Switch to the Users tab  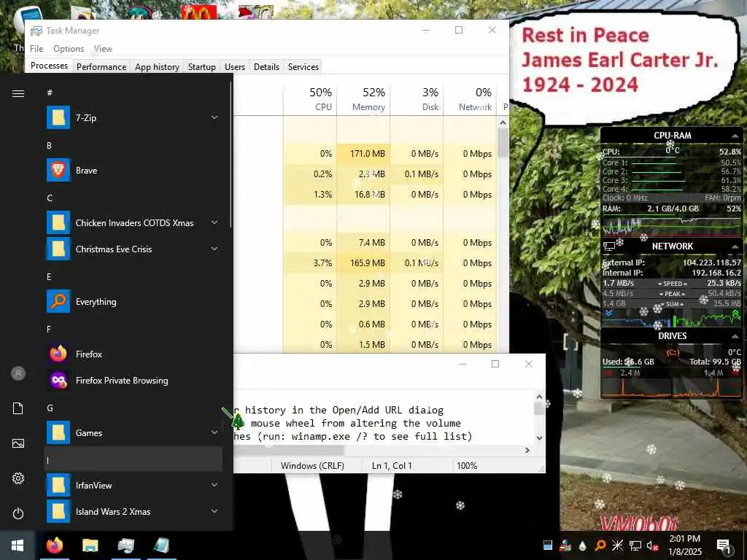point(235,66)
